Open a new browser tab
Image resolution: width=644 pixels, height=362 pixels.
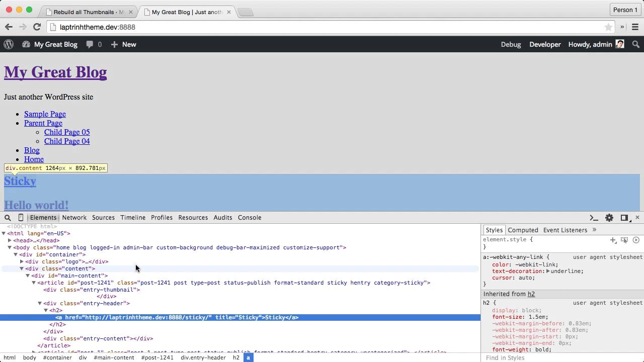[x=246, y=12]
